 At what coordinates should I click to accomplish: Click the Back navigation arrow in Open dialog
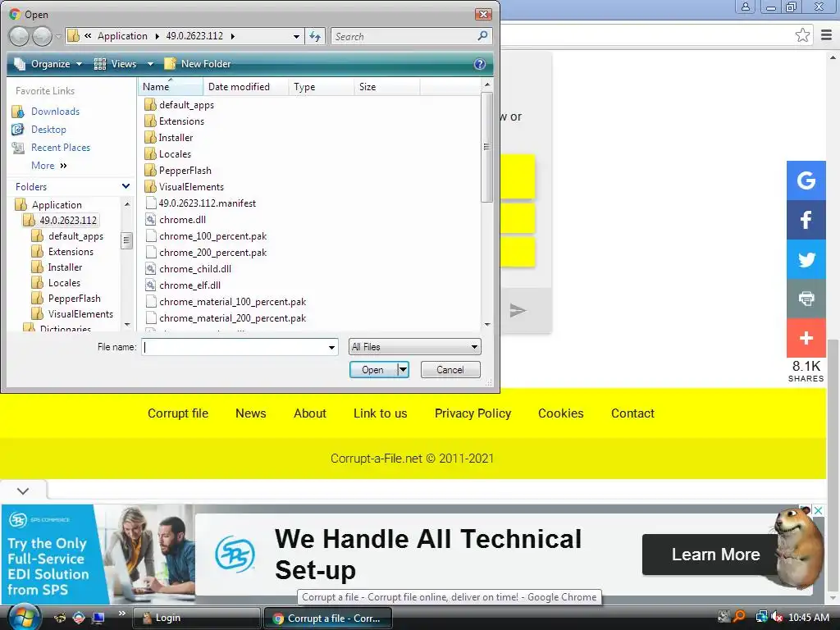(x=19, y=36)
